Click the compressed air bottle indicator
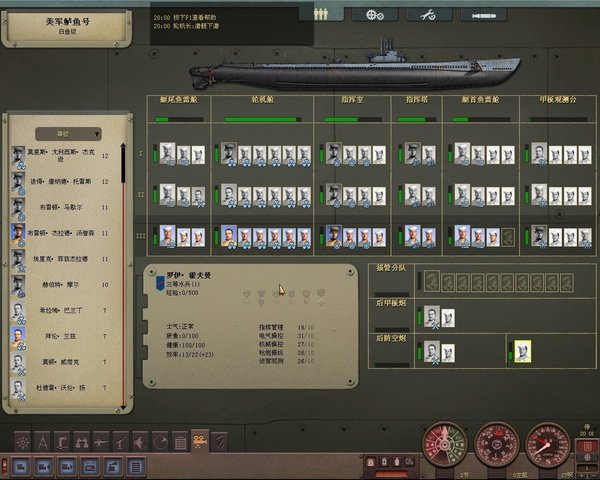The width and height of the screenshot is (600, 480). [x=397, y=462]
